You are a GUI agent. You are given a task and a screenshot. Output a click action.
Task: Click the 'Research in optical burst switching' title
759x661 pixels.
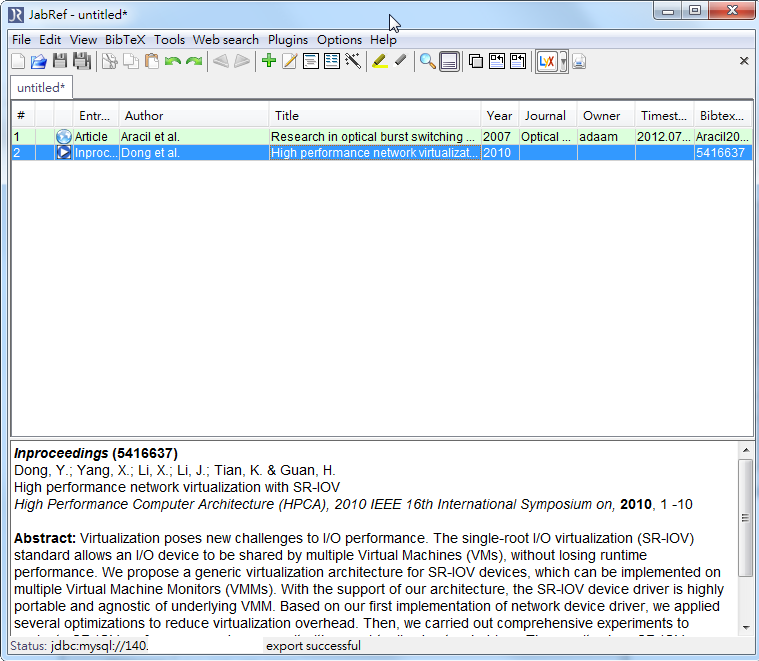pyautogui.click(x=375, y=136)
